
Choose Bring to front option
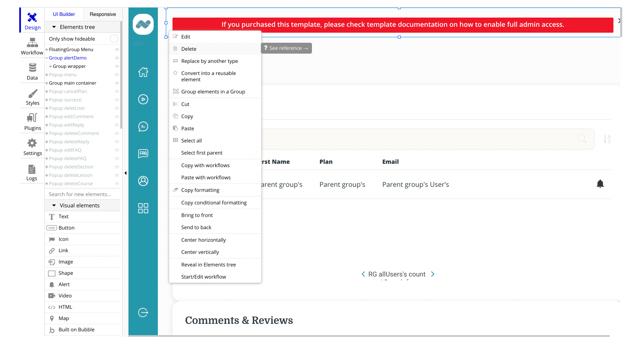pyautogui.click(x=215, y=215)
